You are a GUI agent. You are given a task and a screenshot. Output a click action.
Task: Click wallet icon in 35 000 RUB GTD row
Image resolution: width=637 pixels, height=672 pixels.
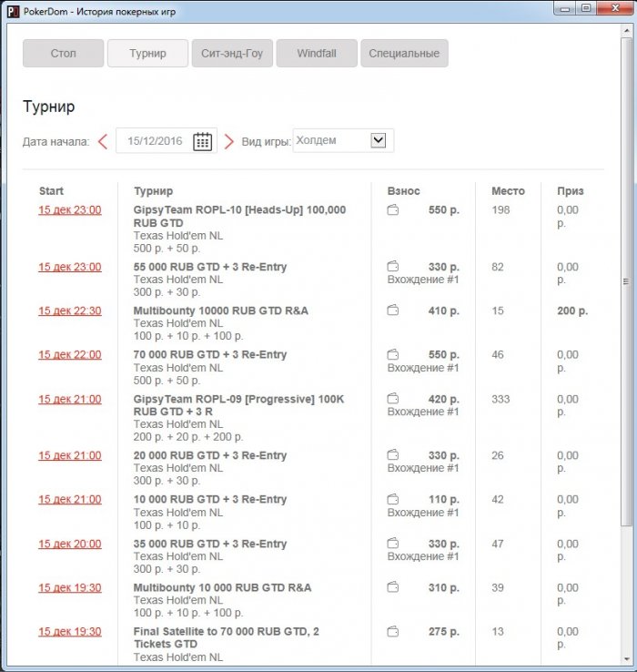393,544
